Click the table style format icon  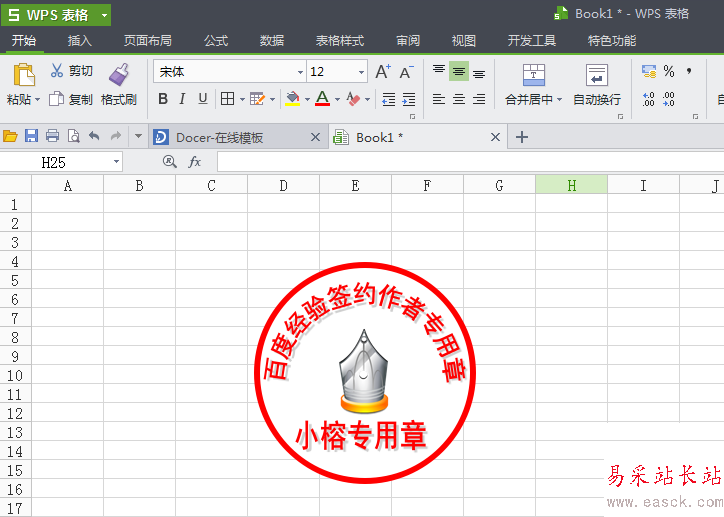(257, 99)
